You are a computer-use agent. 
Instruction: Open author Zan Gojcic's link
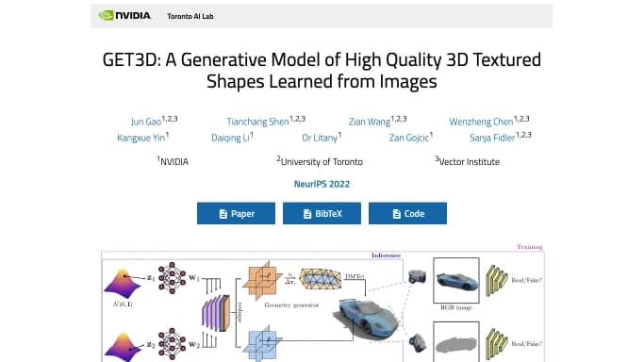coord(409,138)
